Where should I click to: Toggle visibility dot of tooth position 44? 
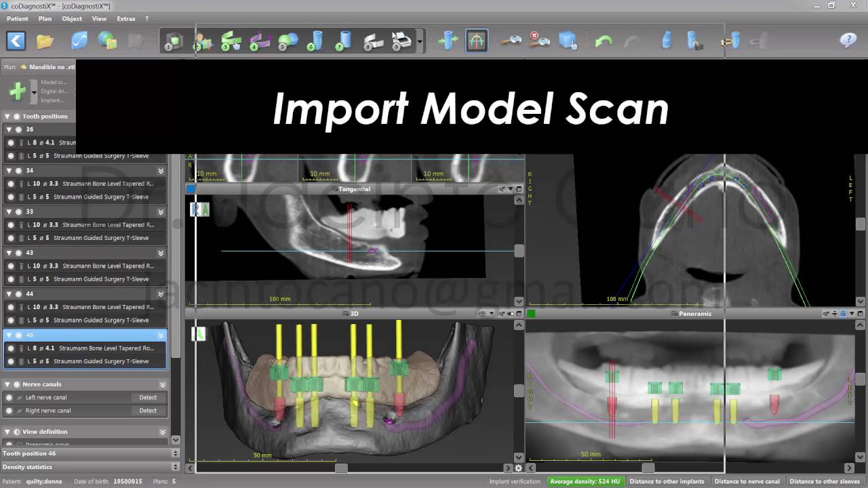pos(18,294)
